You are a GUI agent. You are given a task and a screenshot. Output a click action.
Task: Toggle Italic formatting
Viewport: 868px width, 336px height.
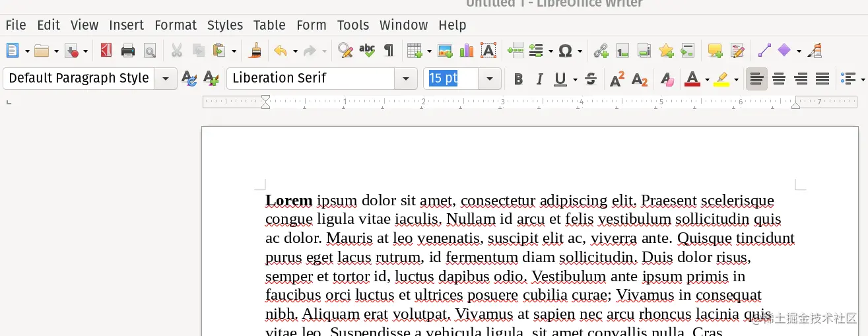click(539, 79)
